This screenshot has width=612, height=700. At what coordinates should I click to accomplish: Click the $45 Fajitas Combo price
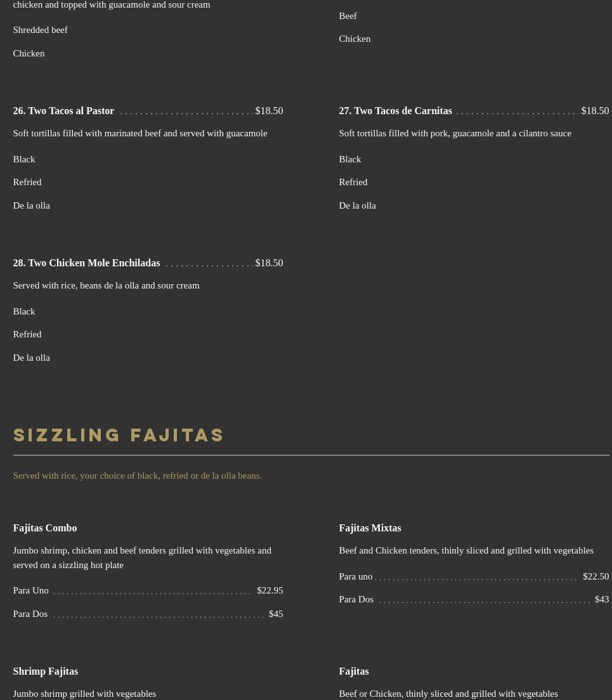tap(276, 614)
